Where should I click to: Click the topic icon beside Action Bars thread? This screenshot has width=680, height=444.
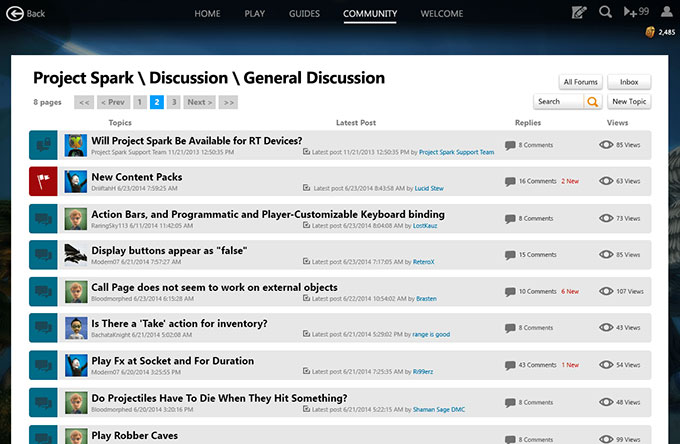43,219
